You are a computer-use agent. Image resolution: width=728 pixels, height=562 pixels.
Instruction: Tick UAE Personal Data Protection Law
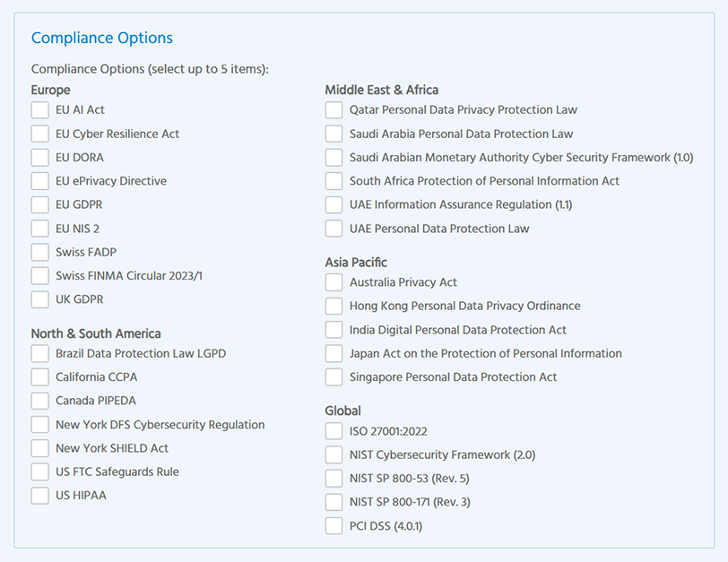[x=334, y=229]
